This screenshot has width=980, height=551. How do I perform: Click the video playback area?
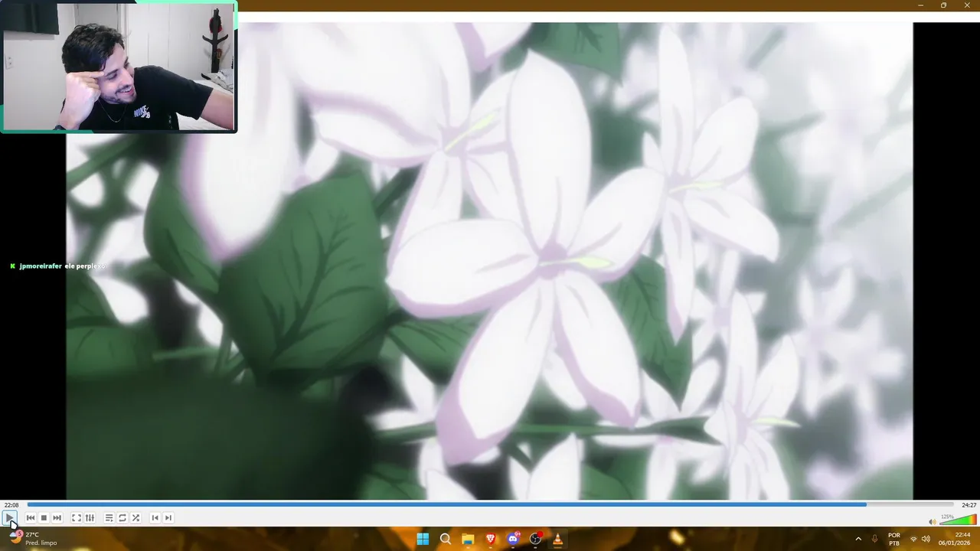[489, 260]
